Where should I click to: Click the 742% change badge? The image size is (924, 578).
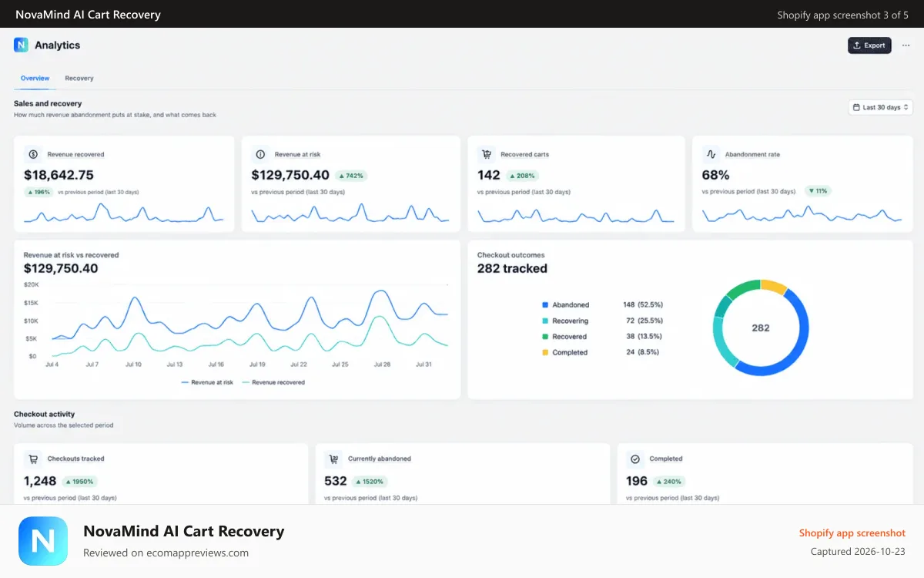[352, 176]
